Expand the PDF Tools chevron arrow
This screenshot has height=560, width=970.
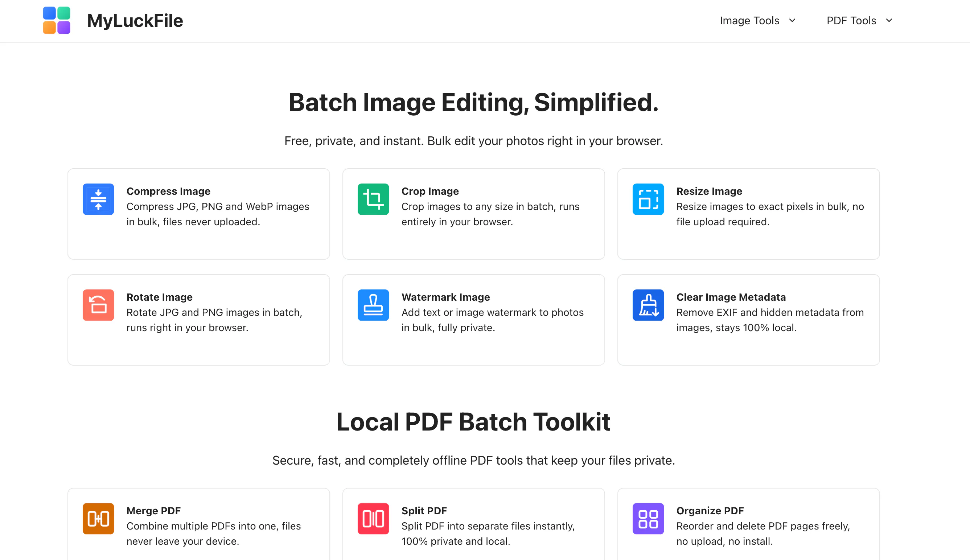pos(889,20)
